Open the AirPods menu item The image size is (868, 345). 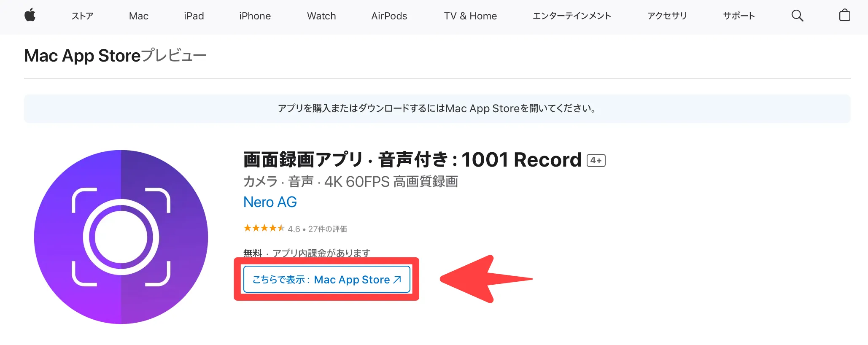point(389,16)
